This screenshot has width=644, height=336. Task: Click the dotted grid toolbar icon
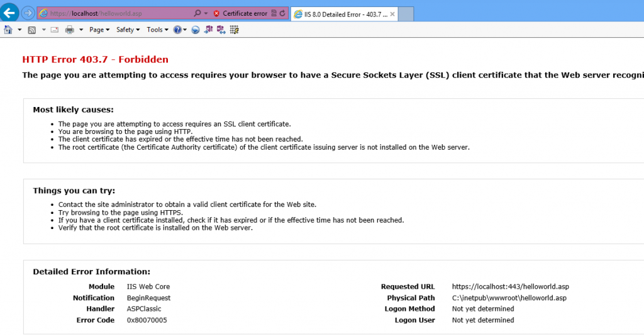point(234,30)
